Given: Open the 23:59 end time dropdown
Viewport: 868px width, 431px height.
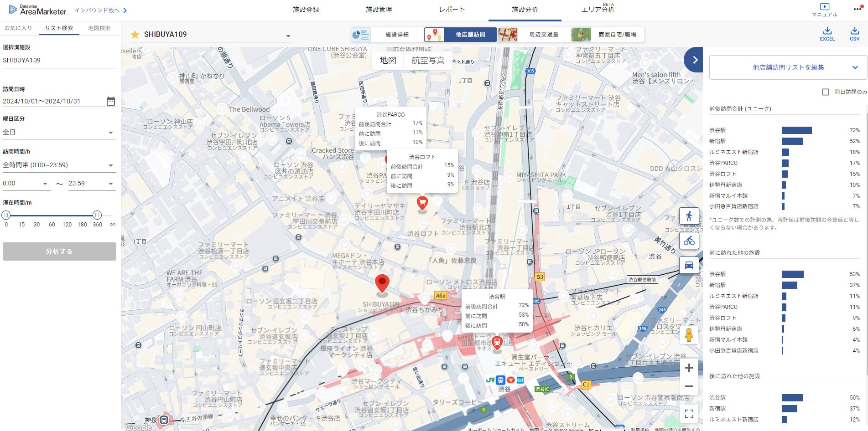Looking at the screenshot, I should [x=92, y=184].
